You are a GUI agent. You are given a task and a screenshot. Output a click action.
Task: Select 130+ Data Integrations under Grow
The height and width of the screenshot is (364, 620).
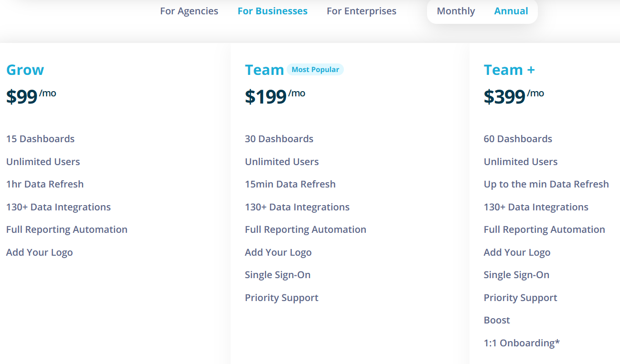58,207
